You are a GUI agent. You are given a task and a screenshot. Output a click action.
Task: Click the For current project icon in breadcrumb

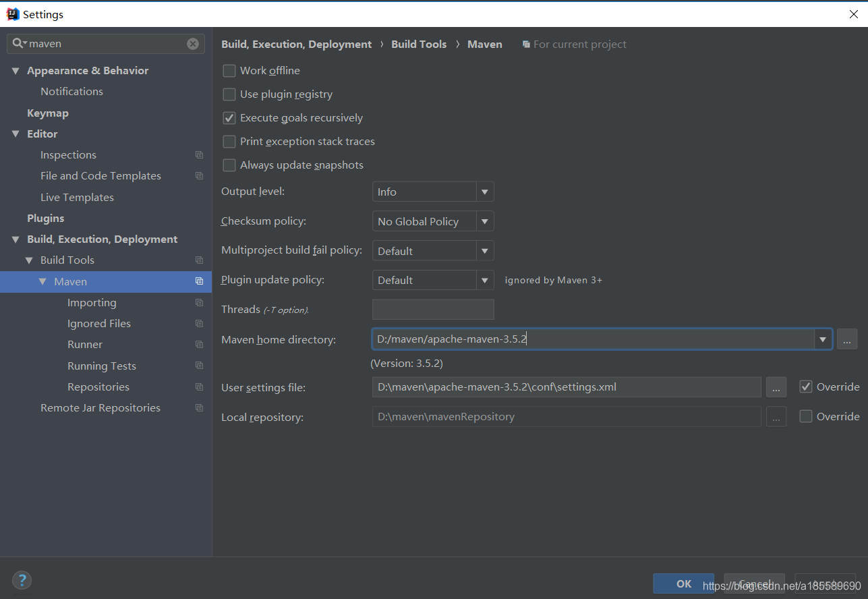pyautogui.click(x=526, y=45)
